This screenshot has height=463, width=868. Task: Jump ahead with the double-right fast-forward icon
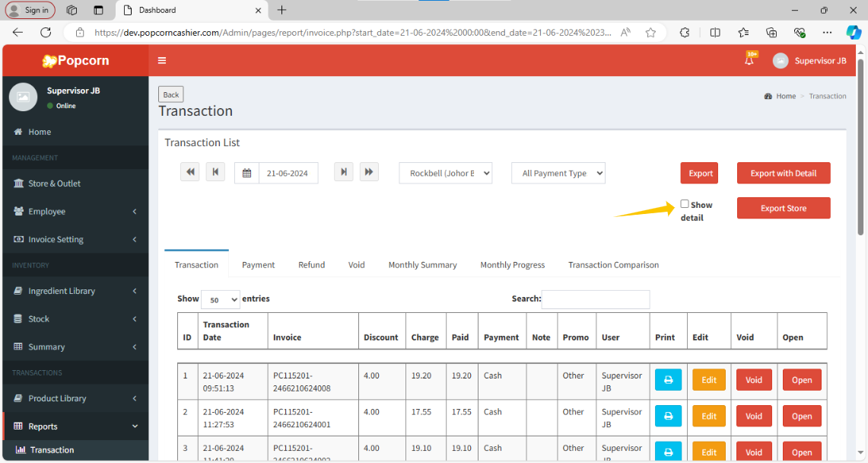[x=369, y=172]
